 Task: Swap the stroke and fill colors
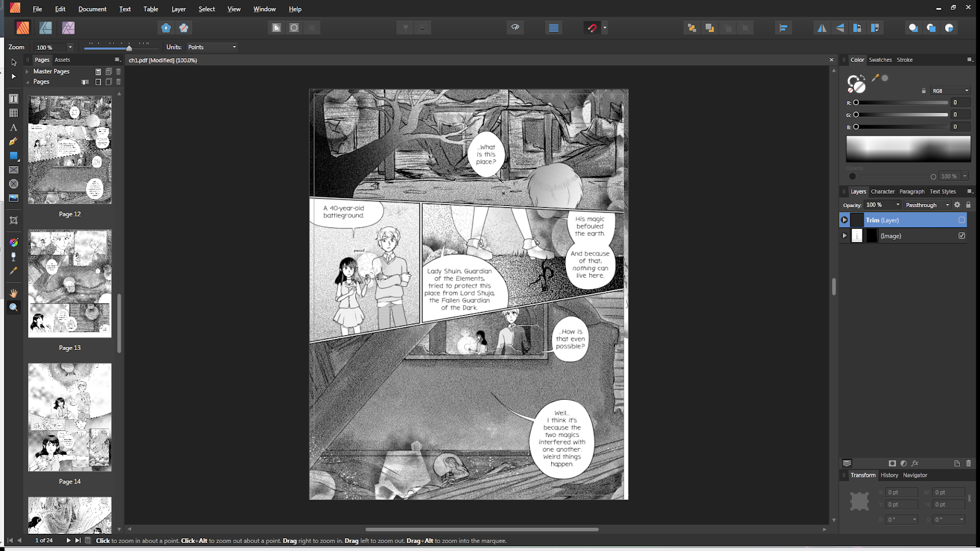(x=862, y=77)
